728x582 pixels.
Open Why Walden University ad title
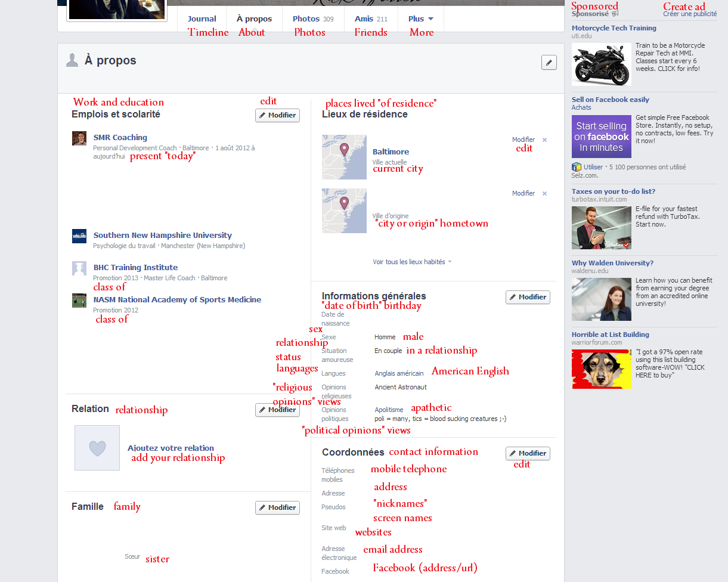click(612, 263)
